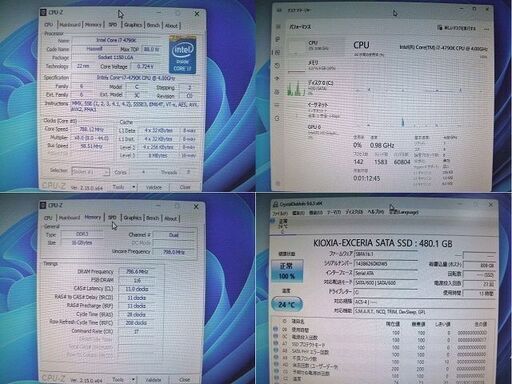Click the Run new task button in Task Manager
The width and height of the screenshot is (512, 384).
click(x=457, y=28)
